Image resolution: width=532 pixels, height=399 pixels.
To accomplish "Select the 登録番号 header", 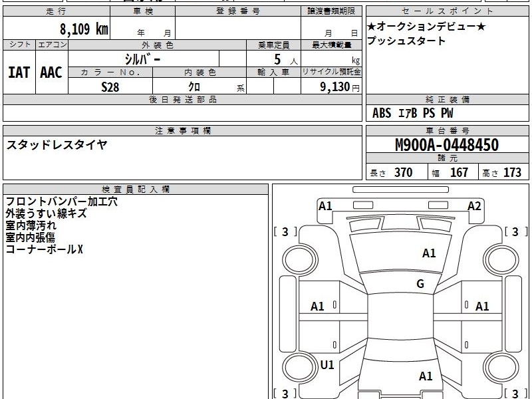I will 238,11.
